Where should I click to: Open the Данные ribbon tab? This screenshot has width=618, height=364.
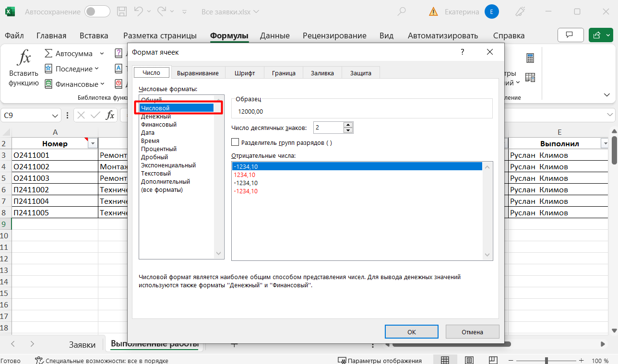click(274, 35)
